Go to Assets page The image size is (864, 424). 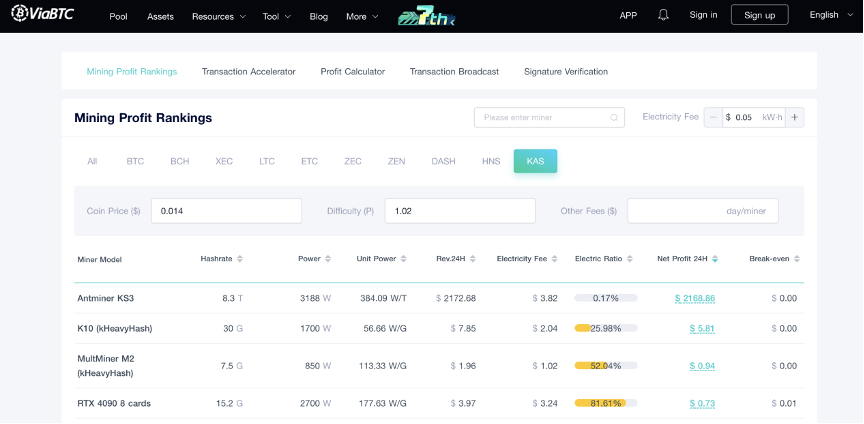coord(160,17)
